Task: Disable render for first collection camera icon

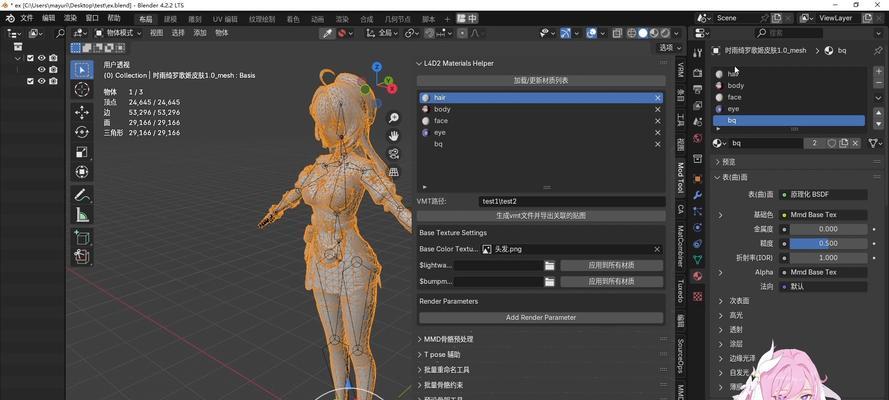Action: point(53,58)
